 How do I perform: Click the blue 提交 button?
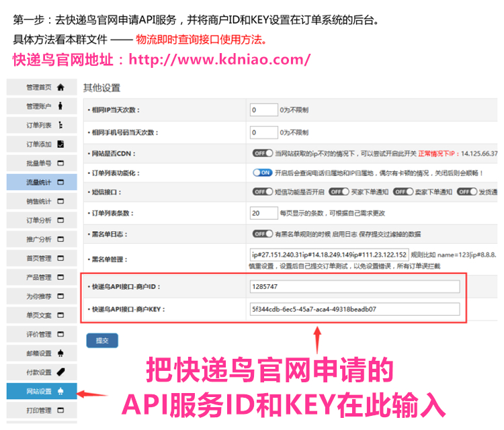pyautogui.click(x=102, y=341)
